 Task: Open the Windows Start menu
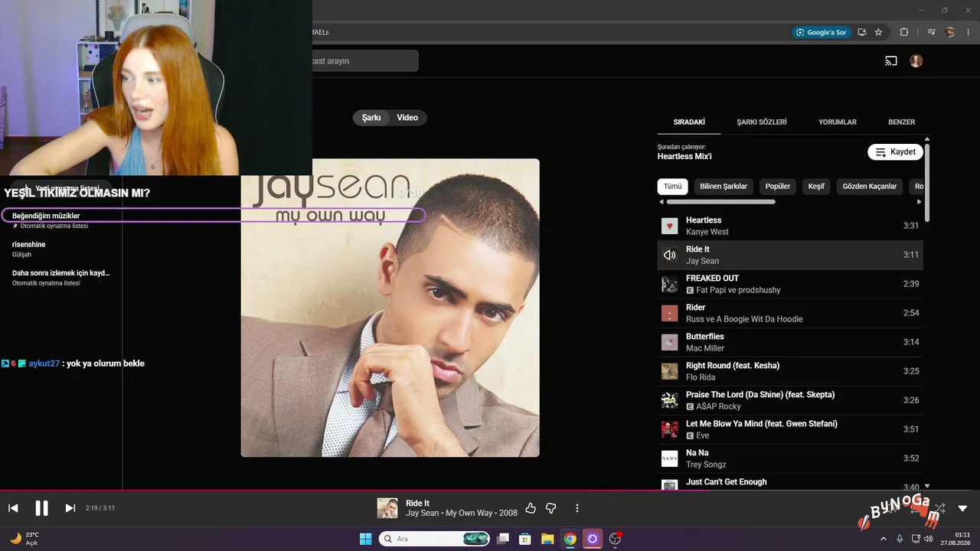point(366,539)
